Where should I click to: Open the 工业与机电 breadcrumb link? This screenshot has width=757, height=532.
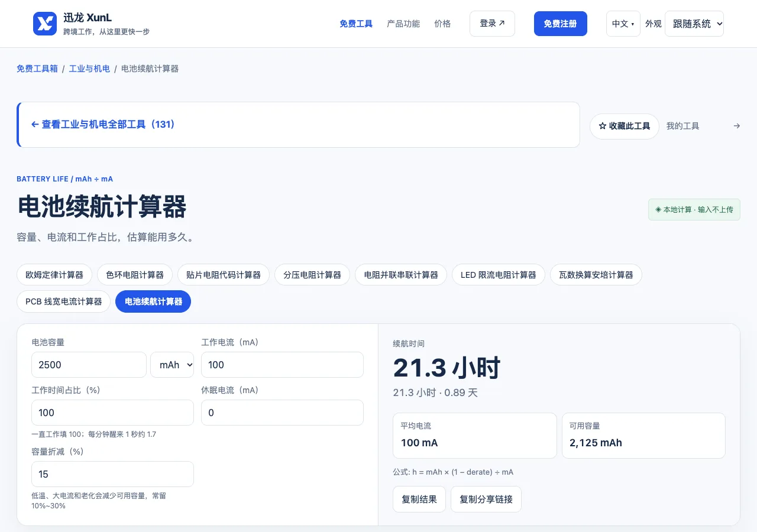[89, 69]
